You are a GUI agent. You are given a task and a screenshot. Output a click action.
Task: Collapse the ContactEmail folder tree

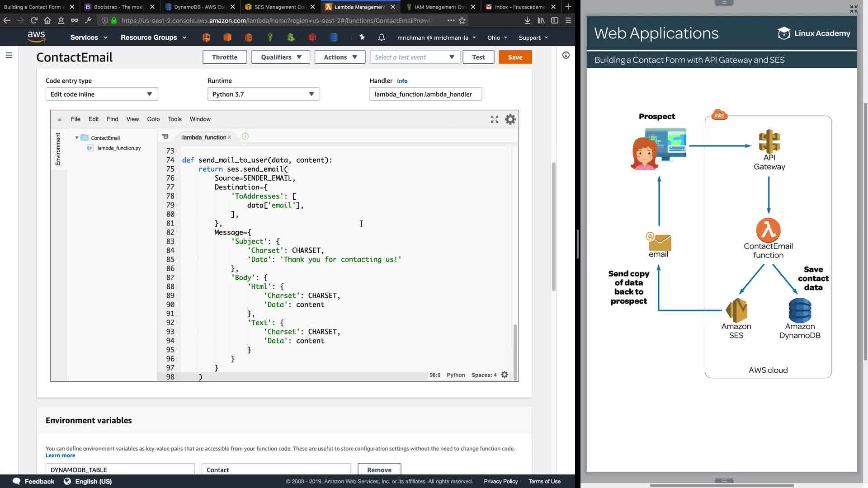77,138
